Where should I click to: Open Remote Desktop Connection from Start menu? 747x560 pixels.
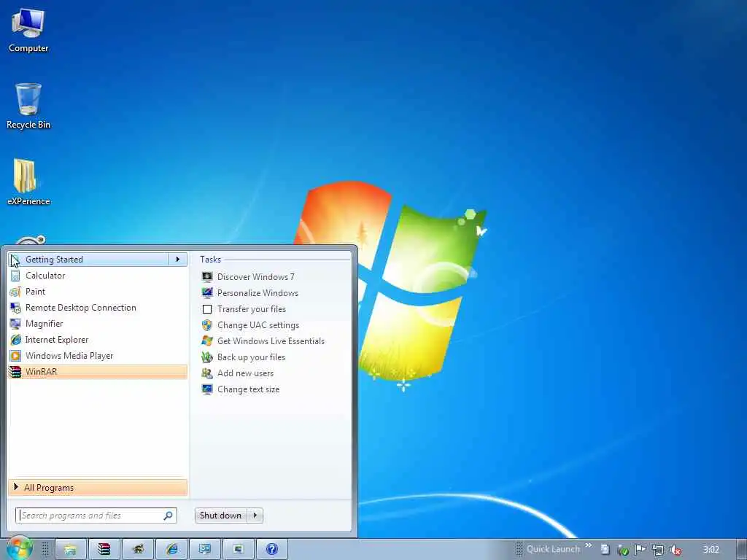click(x=98, y=308)
